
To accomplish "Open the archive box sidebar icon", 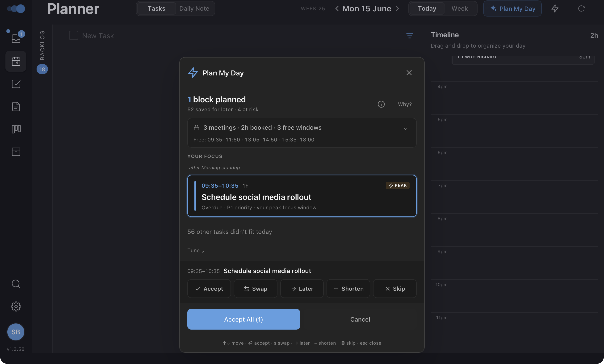I will (16, 152).
